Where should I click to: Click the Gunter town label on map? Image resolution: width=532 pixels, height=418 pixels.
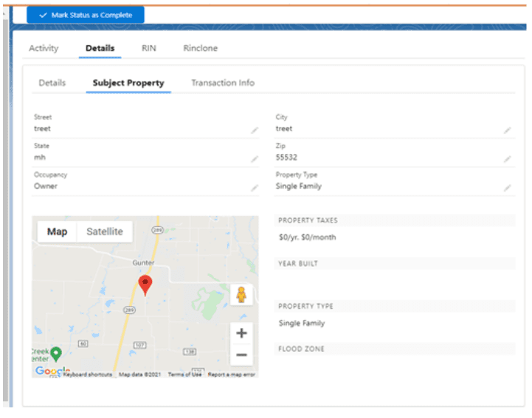[143, 262]
